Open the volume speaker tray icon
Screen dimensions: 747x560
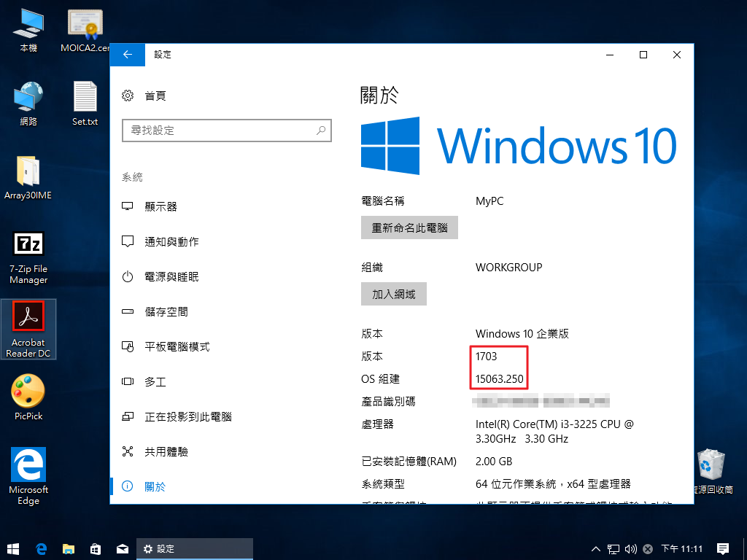(631, 548)
